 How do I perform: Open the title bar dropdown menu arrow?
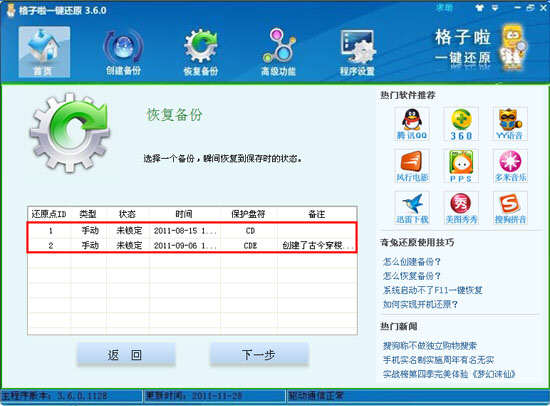pos(495,8)
